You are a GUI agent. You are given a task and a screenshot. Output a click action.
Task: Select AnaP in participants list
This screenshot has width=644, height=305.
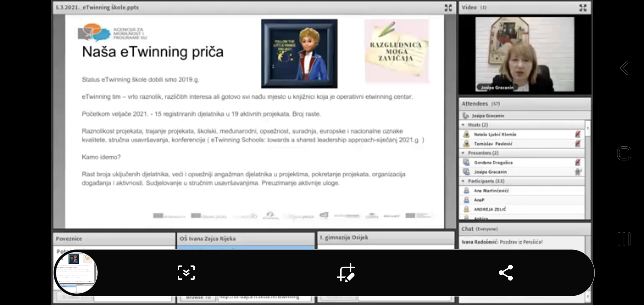522,200
